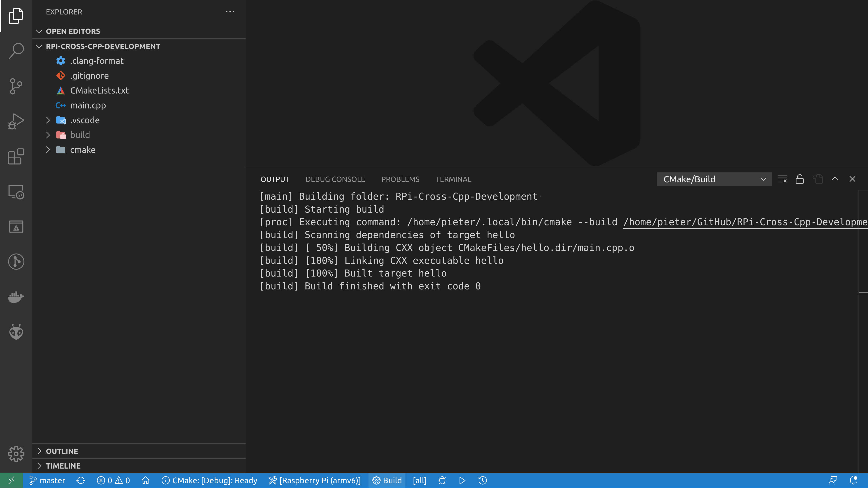Click "Build finished with exit code 0" line
Image resolution: width=868 pixels, height=488 pixels.
393,286
